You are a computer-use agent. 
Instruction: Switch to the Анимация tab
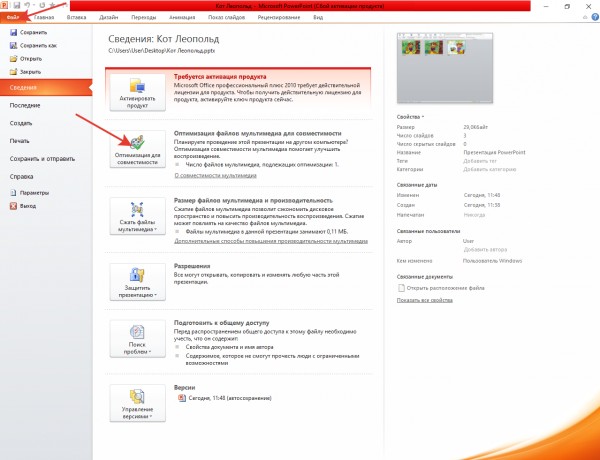(x=182, y=17)
